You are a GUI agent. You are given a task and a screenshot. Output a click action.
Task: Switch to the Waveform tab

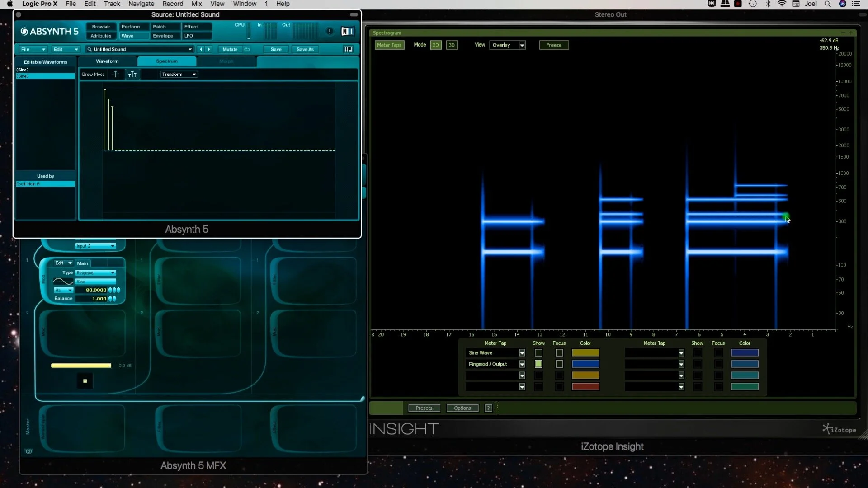107,61
